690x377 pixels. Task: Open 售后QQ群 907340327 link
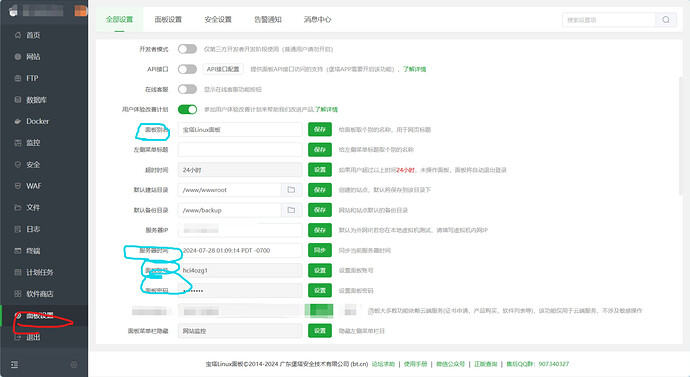537,364
